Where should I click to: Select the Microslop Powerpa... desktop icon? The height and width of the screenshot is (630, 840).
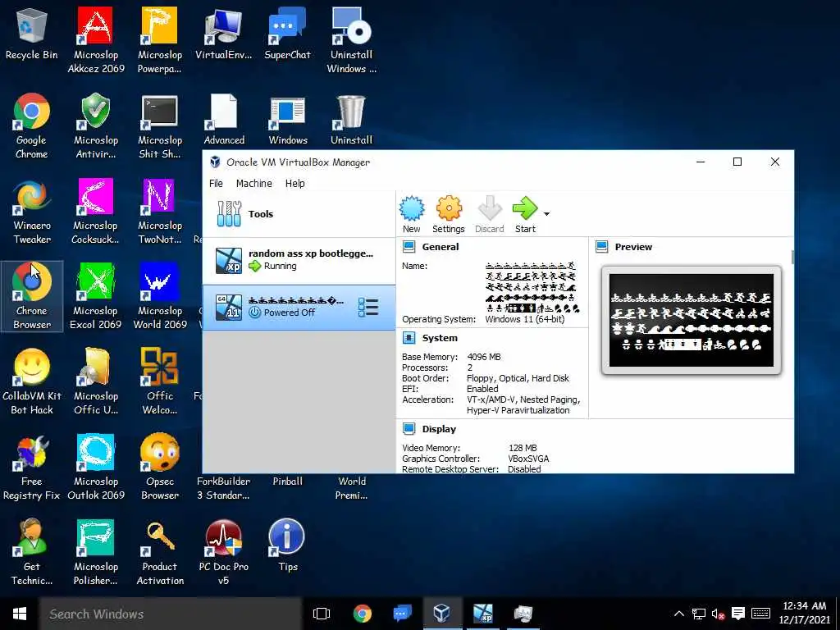[160, 41]
